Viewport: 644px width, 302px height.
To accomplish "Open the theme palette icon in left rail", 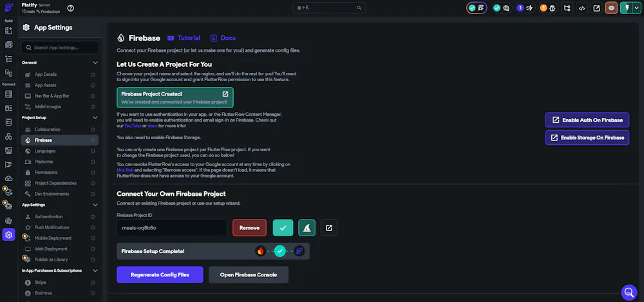I will pyautogui.click(x=8, y=221).
